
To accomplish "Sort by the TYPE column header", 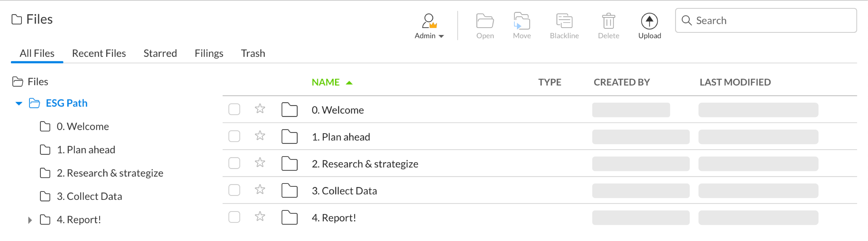I will tap(550, 82).
